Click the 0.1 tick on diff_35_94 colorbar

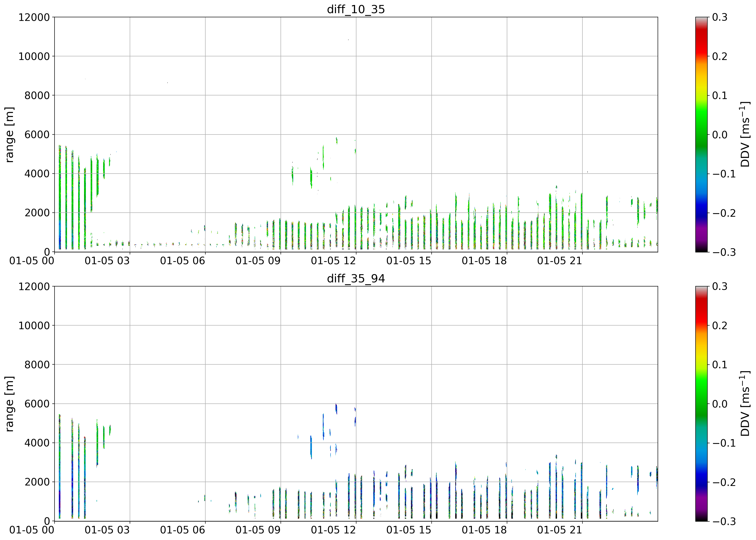coord(720,365)
